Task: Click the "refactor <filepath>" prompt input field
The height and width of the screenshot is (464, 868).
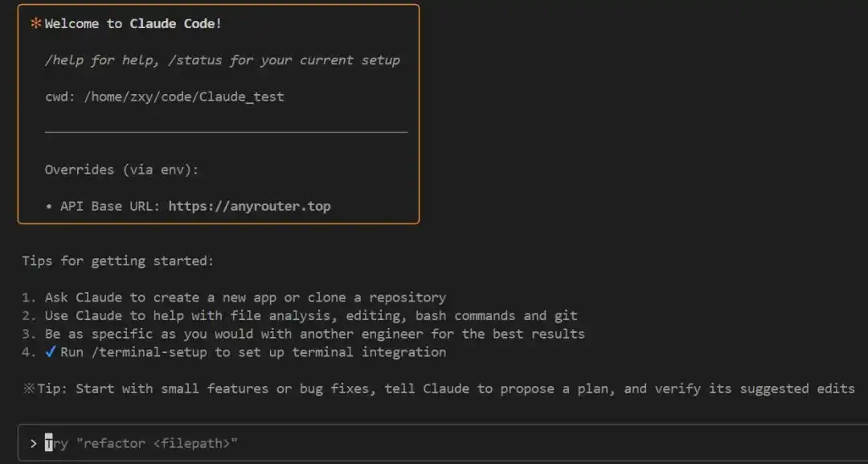Action: [x=443, y=443]
